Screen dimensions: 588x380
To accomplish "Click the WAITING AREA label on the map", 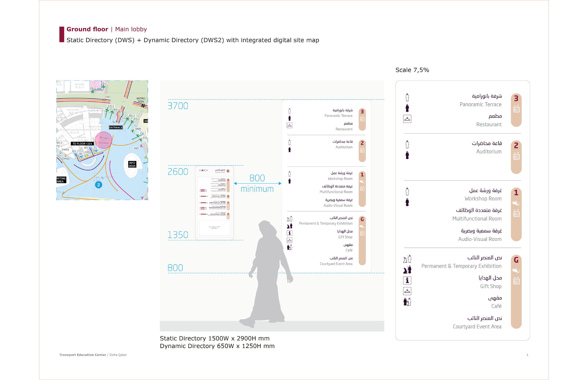I will 61,180.
